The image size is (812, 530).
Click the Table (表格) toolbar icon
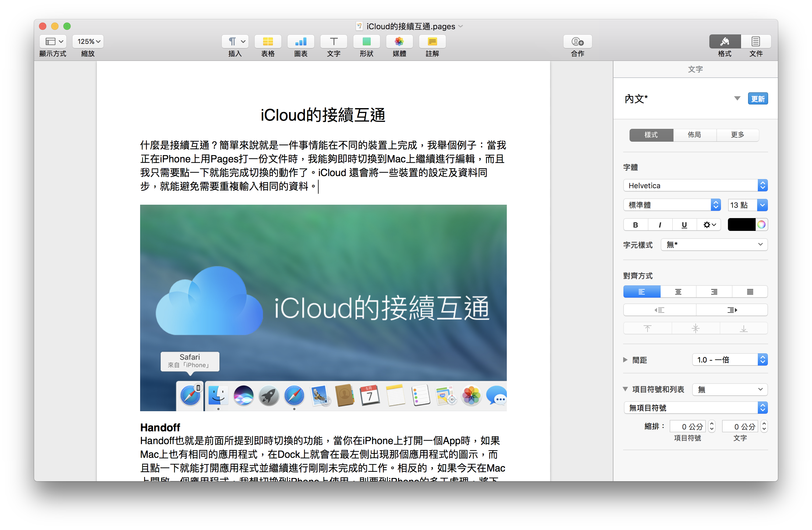click(268, 41)
